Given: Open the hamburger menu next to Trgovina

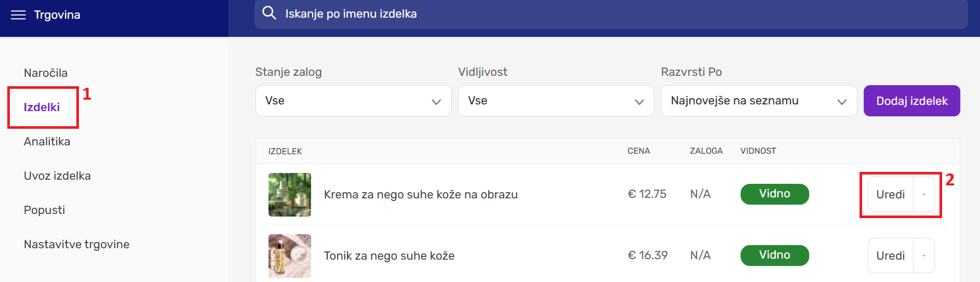Looking at the screenshot, I should 18,15.
